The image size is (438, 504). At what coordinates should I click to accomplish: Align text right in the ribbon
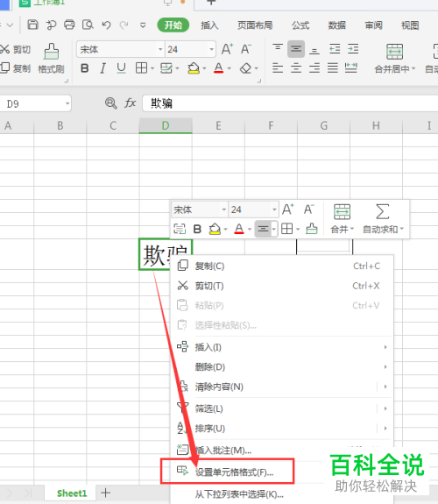tap(314, 67)
